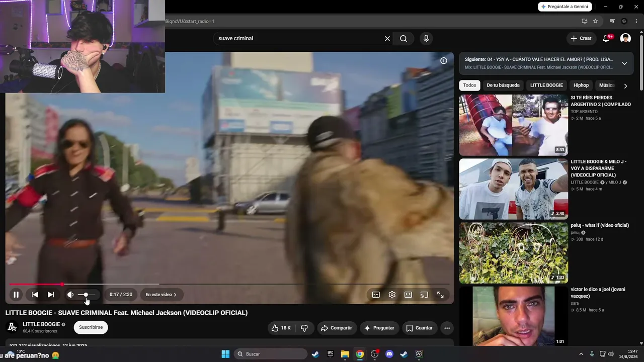
Task: Open the notifications bell
Action: pyautogui.click(x=607, y=39)
